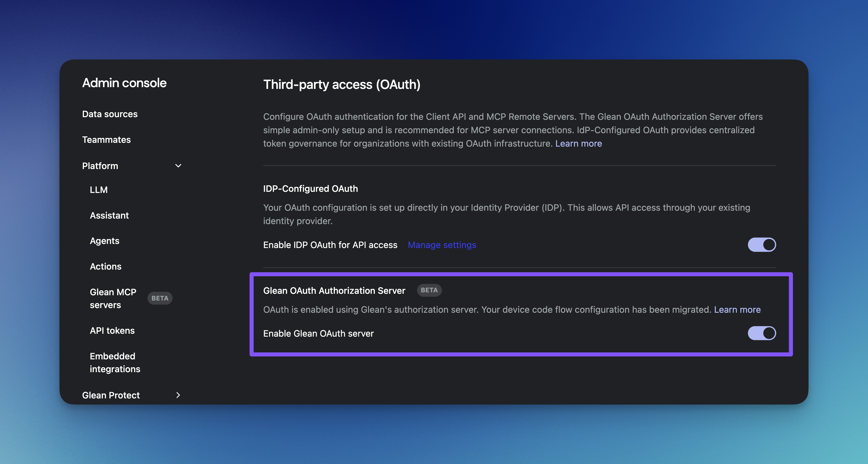The height and width of the screenshot is (464, 868).
Task: Click the BETA badge beside Glean OAuth Authorization Server
Action: click(429, 290)
